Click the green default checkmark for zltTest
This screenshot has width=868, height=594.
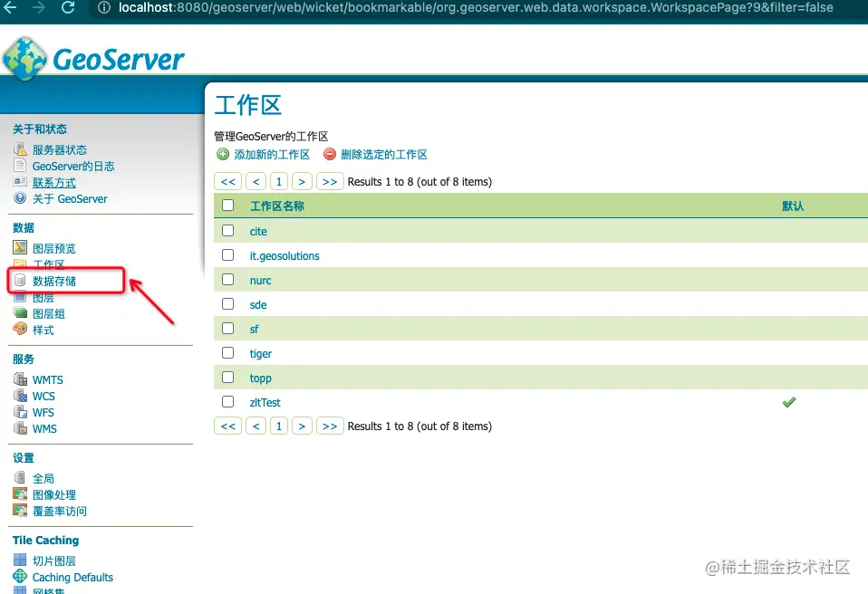(789, 402)
